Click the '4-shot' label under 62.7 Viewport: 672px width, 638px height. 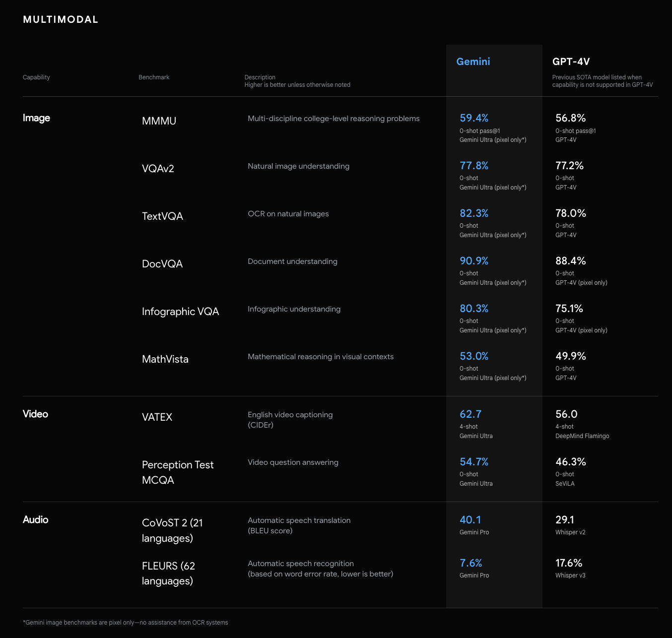coord(469,427)
